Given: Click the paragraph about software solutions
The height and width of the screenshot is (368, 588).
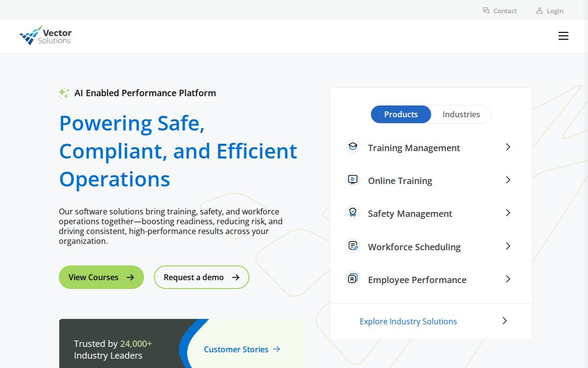Looking at the screenshot, I should (171, 226).
